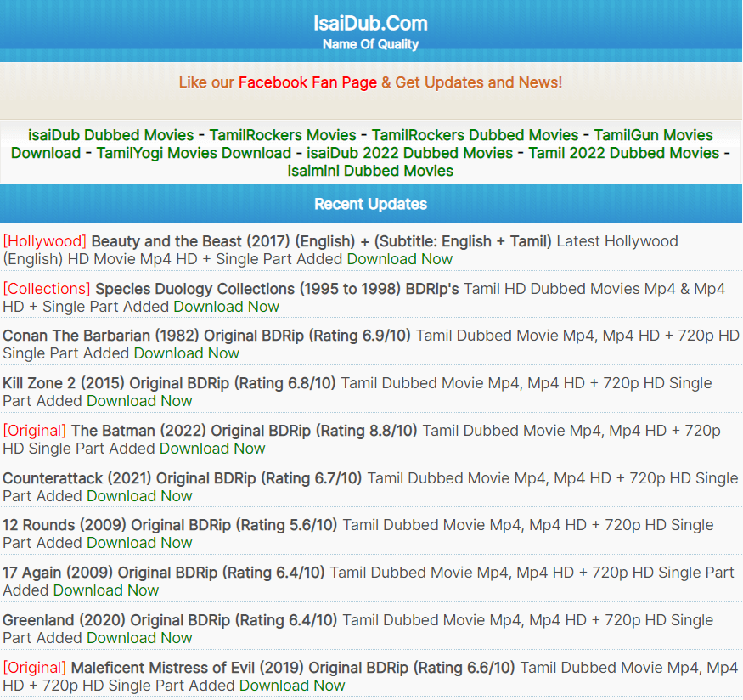
Task: Click [Original] tag beside The Batman
Action: pyautogui.click(x=35, y=431)
